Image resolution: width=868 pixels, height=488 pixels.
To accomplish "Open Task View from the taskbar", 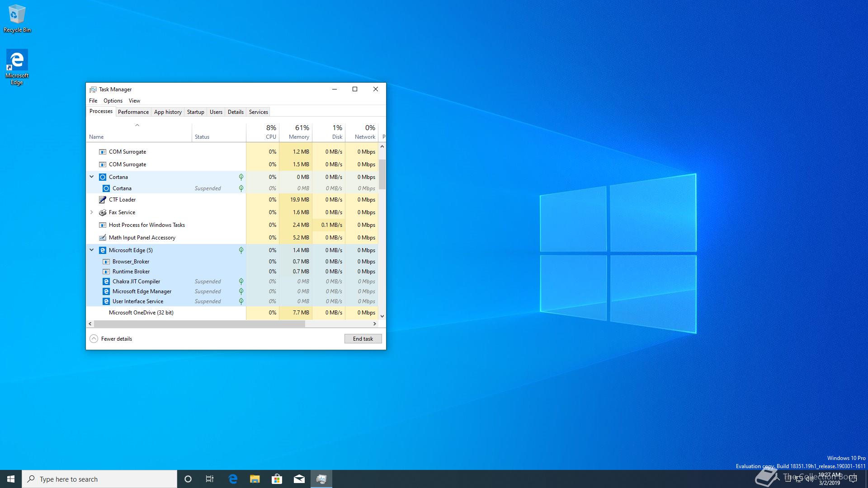I will tap(210, 479).
